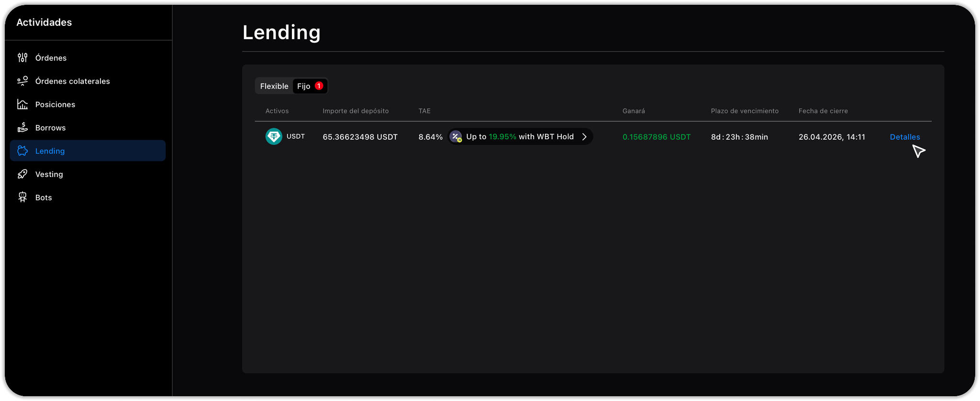This screenshot has width=980, height=401.
Task: Click the Lending piggy bank icon
Action: point(22,151)
